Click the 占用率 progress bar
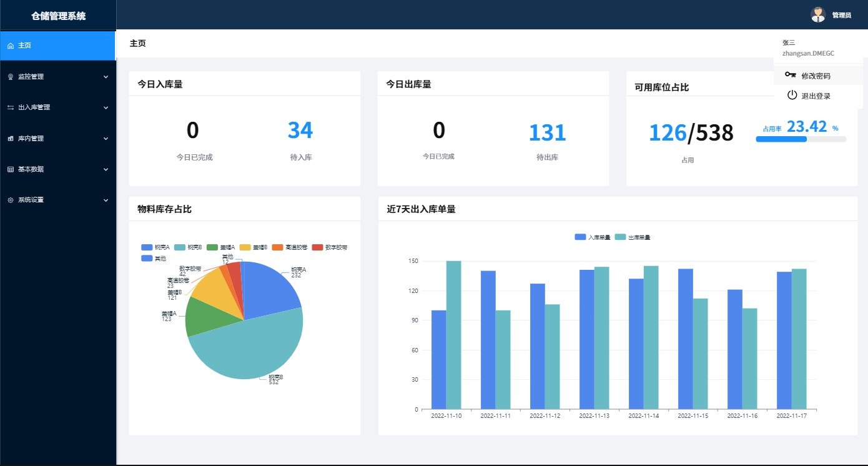The width and height of the screenshot is (868, 466). pyautogui.click(x=801, y=139)
